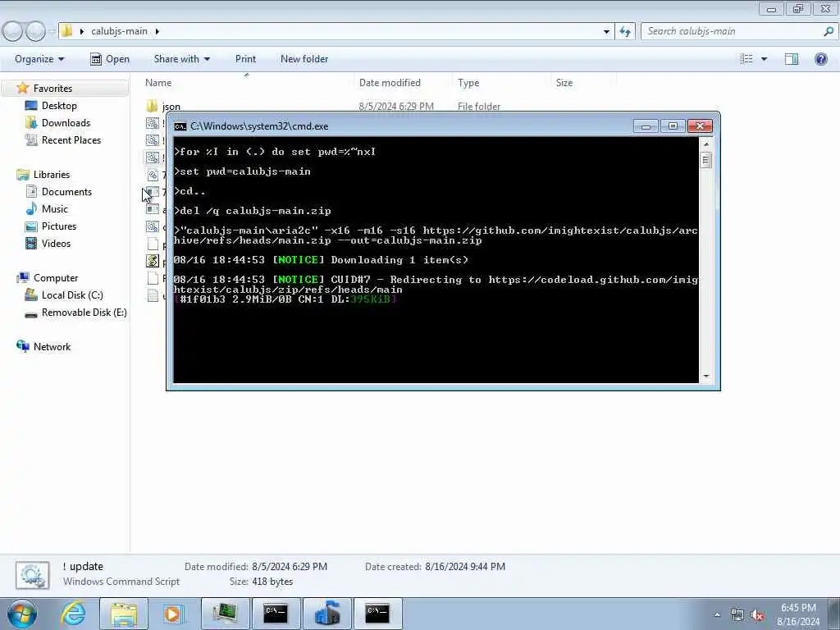Image resolution: width=840 pixels, height=630 pixels.
Task: Expand the address bar history dropdown
Action: tap(606, 32)
